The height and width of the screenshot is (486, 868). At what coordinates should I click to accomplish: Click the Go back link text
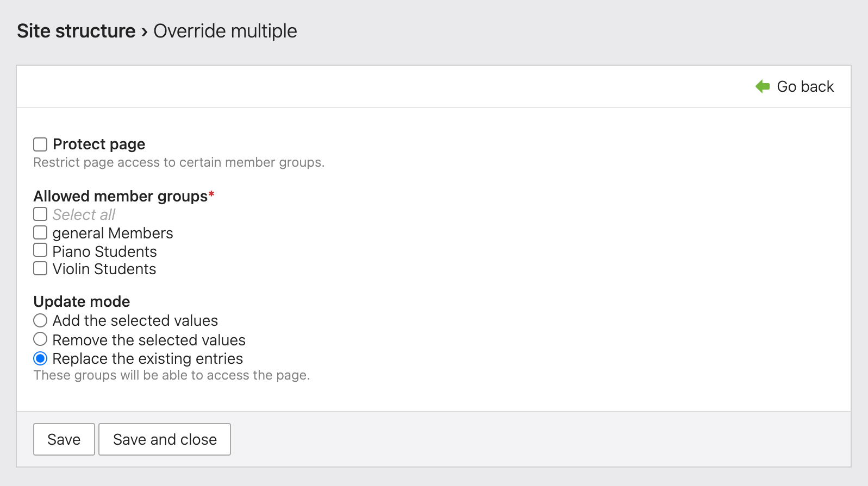(805, 87)
